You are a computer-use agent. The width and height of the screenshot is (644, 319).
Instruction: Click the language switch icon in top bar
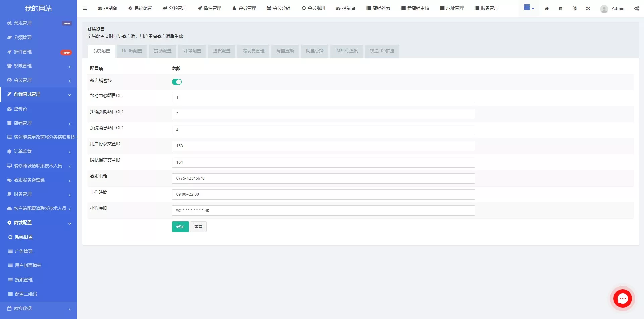pyautogui.click(x=575, y=9)
